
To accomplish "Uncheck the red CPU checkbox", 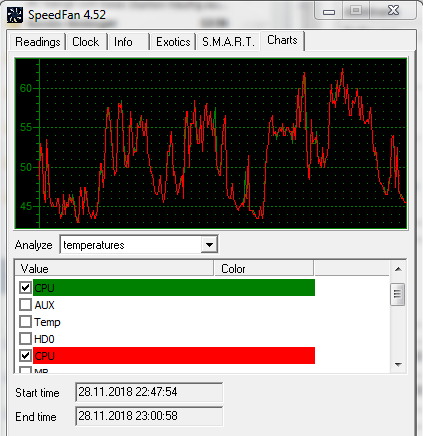I will coord(26,356).
